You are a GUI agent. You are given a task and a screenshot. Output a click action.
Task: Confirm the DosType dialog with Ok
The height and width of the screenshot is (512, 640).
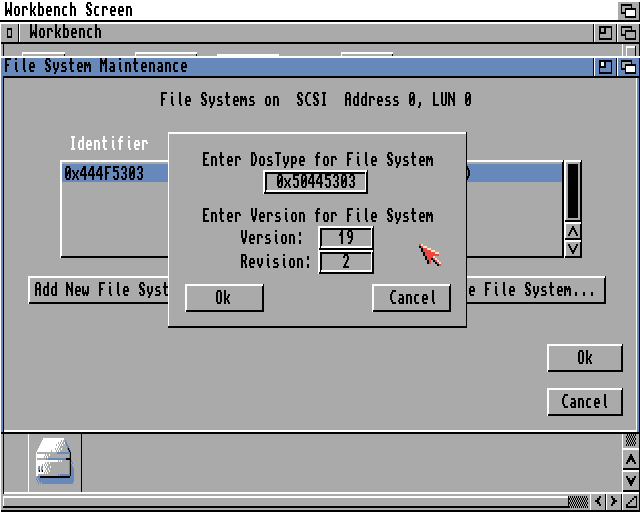tap(224, 298)
